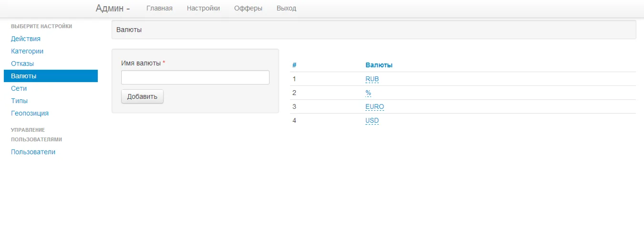Image resolution: width=644 pixels, height=233 pixels.
Task: Open the Настройки navigation item
Action: coord(203,8)
